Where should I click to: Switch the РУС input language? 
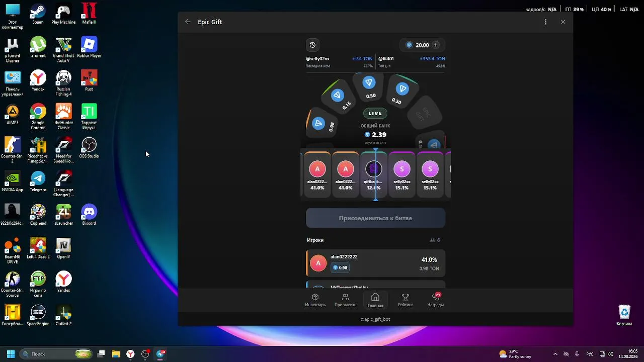click(x=590, y=354)
